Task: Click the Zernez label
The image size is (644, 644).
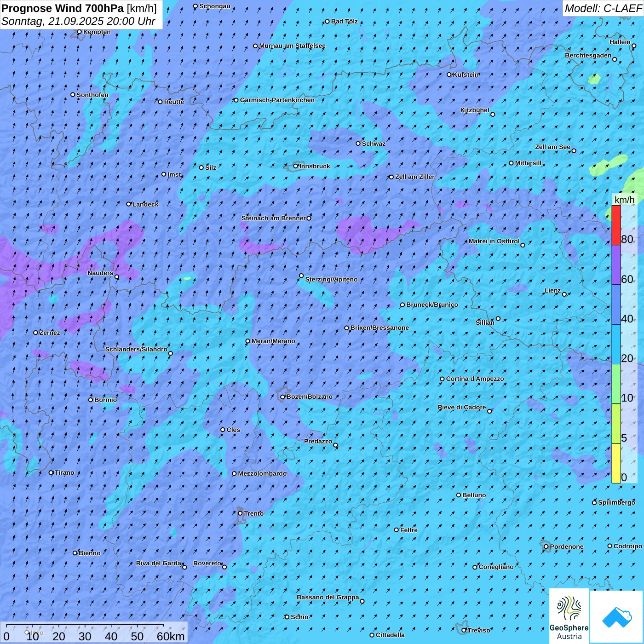Action: [x=50, y=333]
